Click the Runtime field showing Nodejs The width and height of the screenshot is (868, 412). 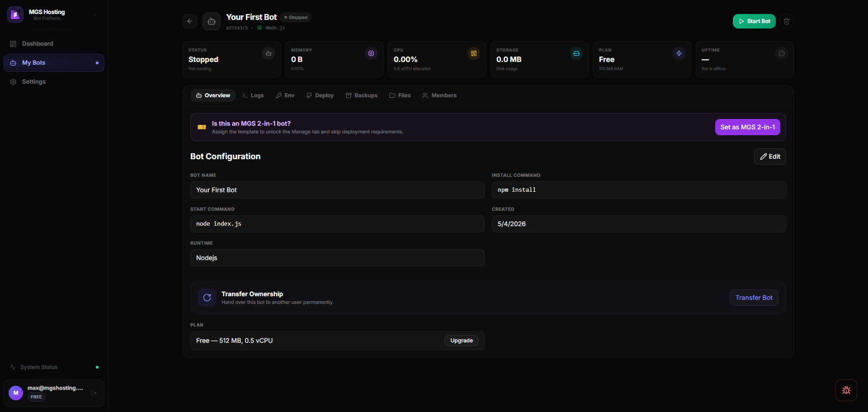[337, 258]
